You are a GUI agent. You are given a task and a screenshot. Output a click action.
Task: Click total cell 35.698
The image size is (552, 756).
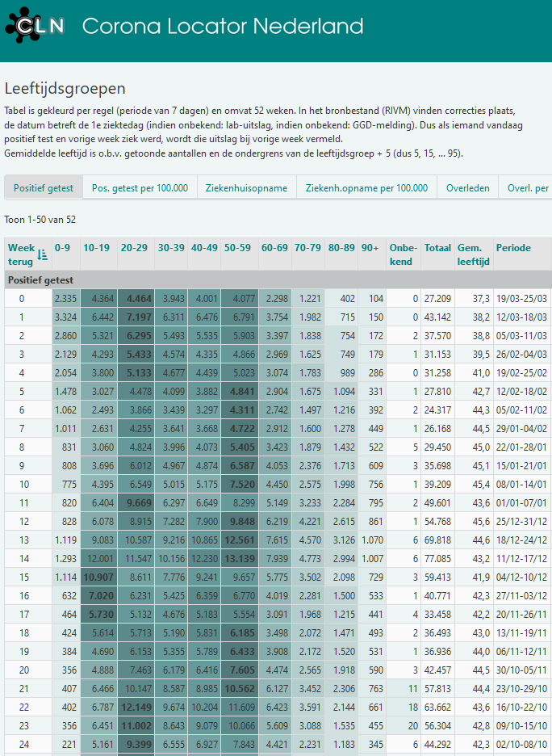click(x=438, y=466)
